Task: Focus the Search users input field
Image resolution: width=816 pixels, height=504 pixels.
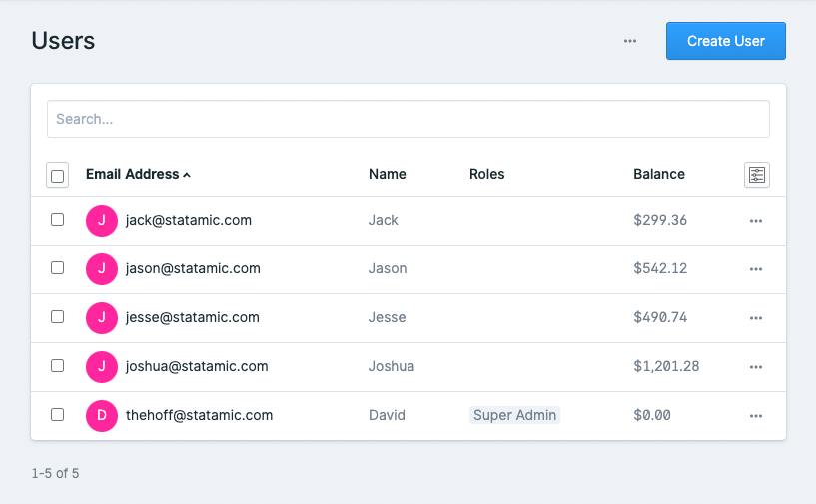Action: [x=408, y=119]
